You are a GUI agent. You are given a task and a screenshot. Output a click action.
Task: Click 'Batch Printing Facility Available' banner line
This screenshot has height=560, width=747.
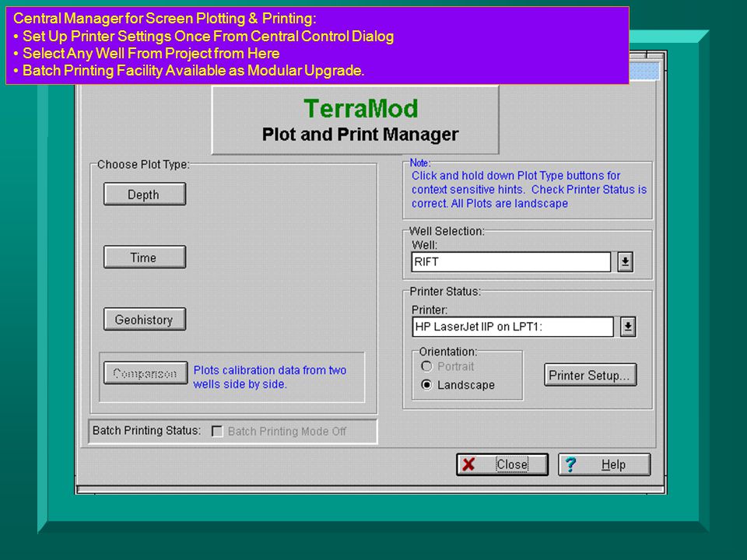tap(188, 71)
